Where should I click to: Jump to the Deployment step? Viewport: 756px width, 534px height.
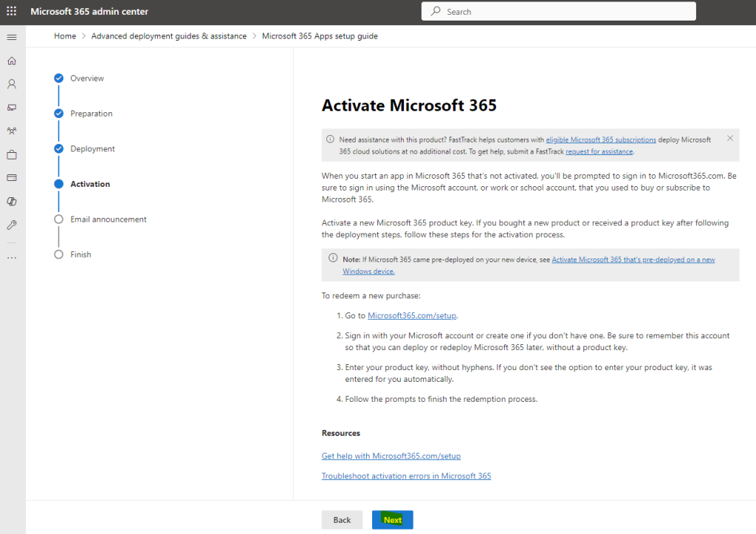[x=92, y=148]
